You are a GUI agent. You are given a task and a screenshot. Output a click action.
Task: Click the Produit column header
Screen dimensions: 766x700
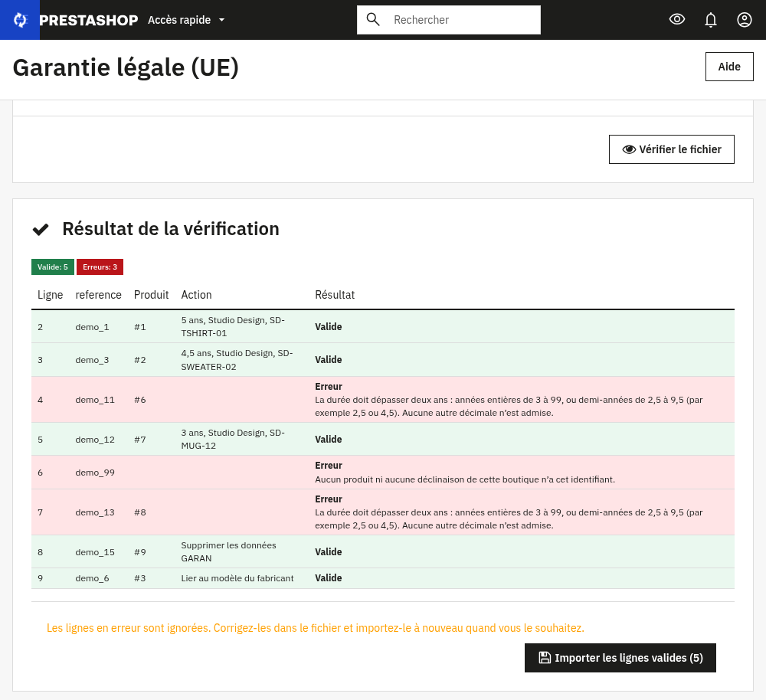[152, 295]
